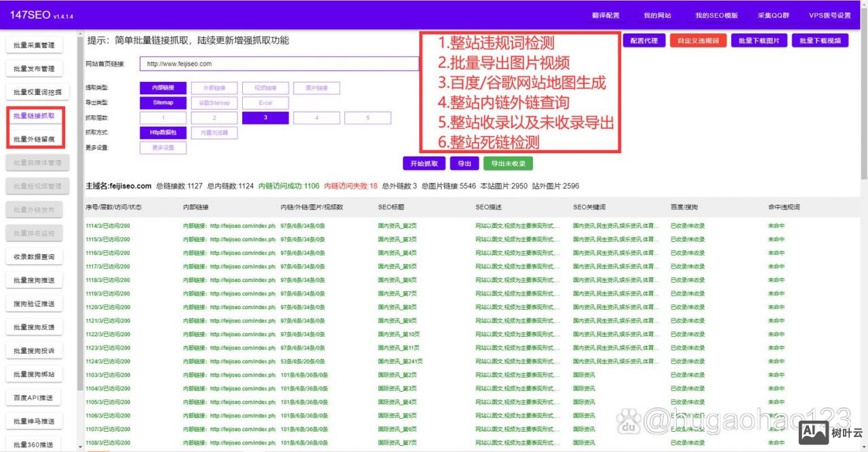The width and height of the screenshot is (868, 452).
Task: Open the 更多设置 options
Action: pos(163,148)
